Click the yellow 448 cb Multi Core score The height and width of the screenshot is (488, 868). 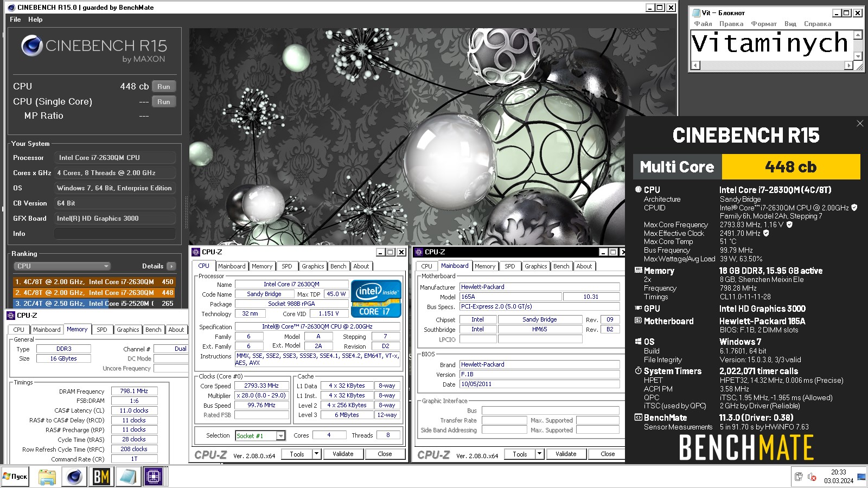click(791, 167)
